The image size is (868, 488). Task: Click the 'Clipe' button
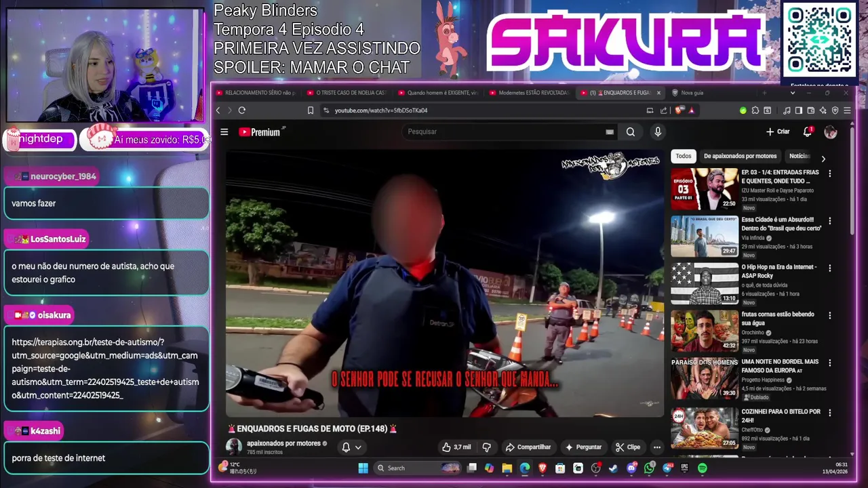(x=627, y=447)
